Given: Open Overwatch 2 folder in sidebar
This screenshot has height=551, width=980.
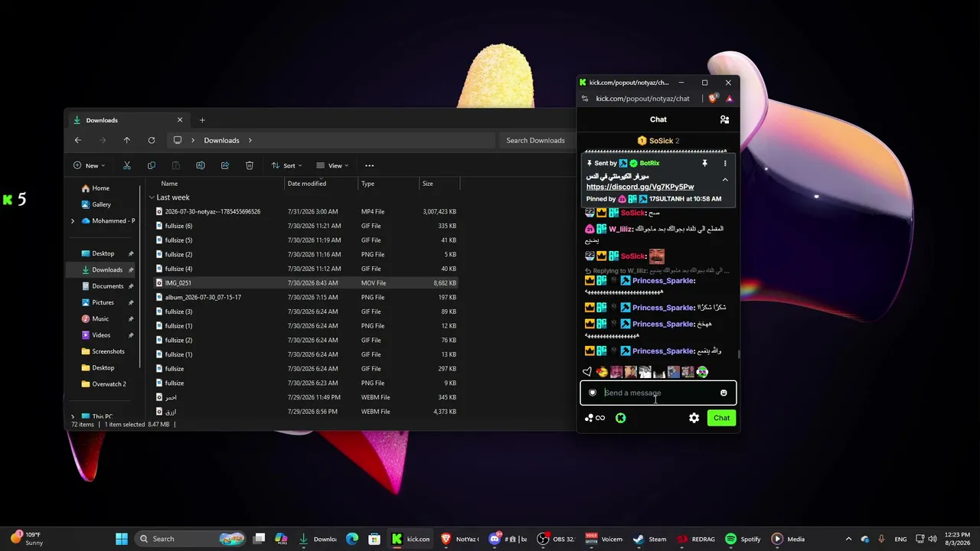Looking at the screenshot, I should pos(109,384).
